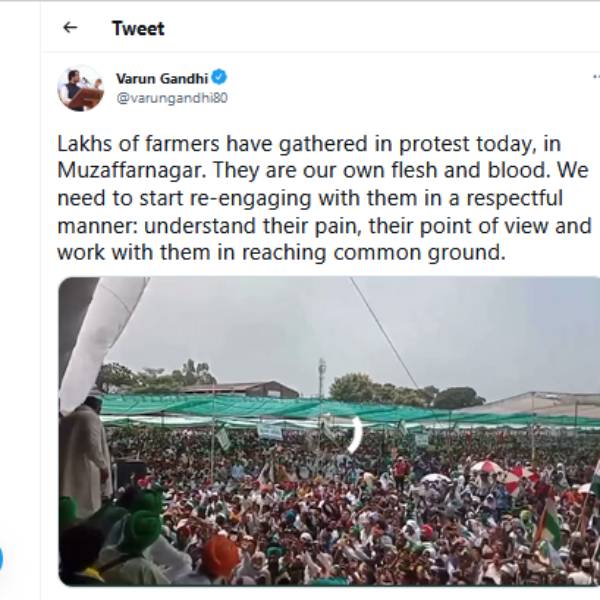Viewport: 600px width, 600px height.
Task: Click the blue circular button at bottom-left edge
Action: 1,558
